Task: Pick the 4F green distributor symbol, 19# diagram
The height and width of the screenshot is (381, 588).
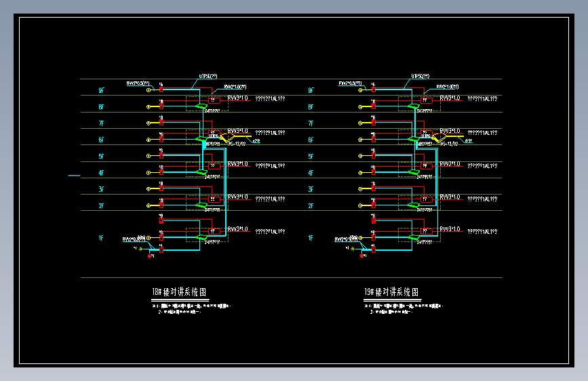Action: (414, 172)
